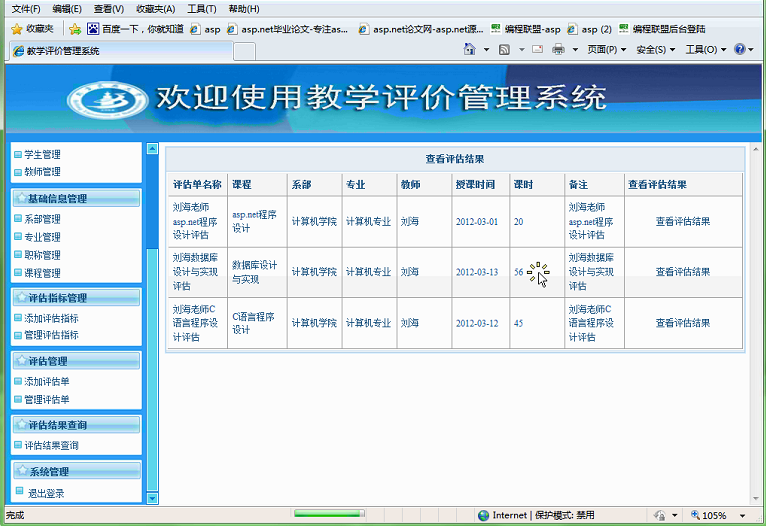This screenshot has width=766, height=526.
Task: Click the page load progress bar
Action: [329, 513]
